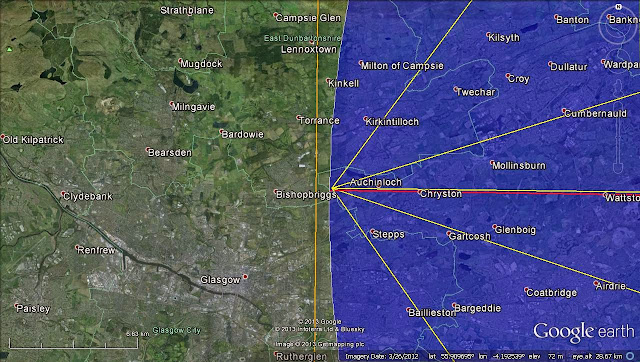Select the Glasgow City region label
The width and height of the screenshot is (640, 362).
coord(177,330)
